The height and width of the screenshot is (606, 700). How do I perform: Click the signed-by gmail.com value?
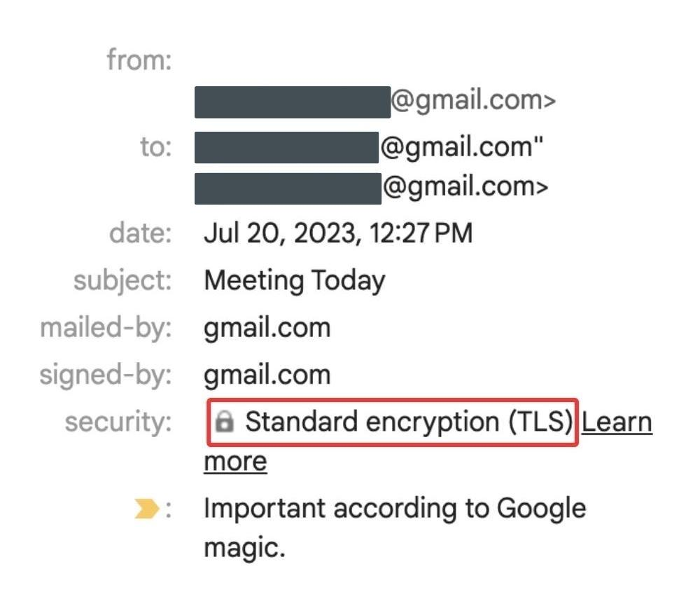[267, 375]
